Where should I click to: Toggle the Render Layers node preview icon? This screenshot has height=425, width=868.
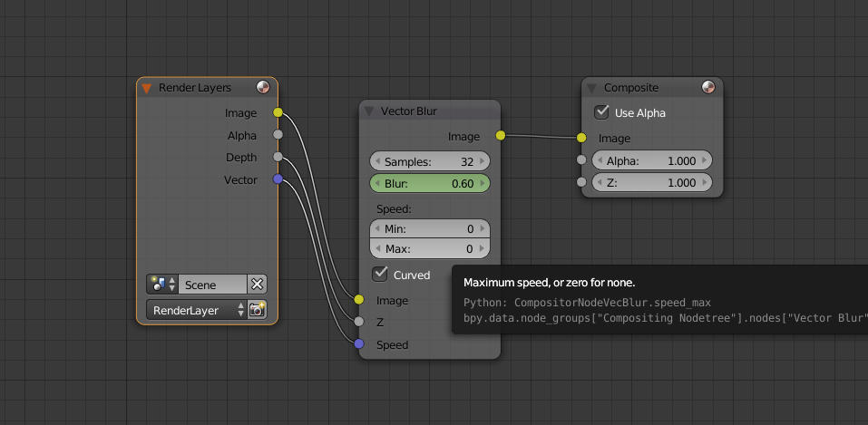pos(262,88)
